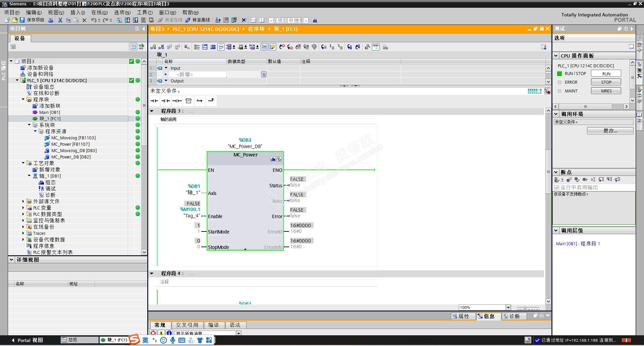Expand the 外部源文件 folder
The height and width of the screenshot is (346, 644).
coord(23,201)
